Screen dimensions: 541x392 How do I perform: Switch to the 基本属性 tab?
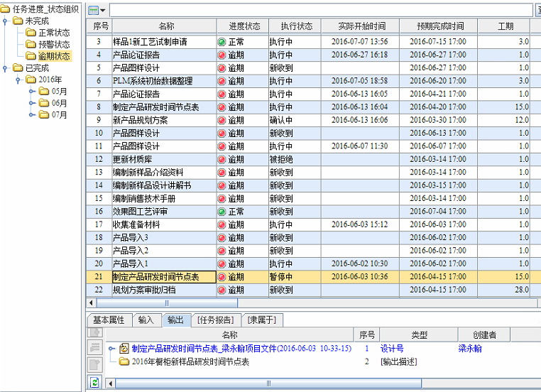109,320
